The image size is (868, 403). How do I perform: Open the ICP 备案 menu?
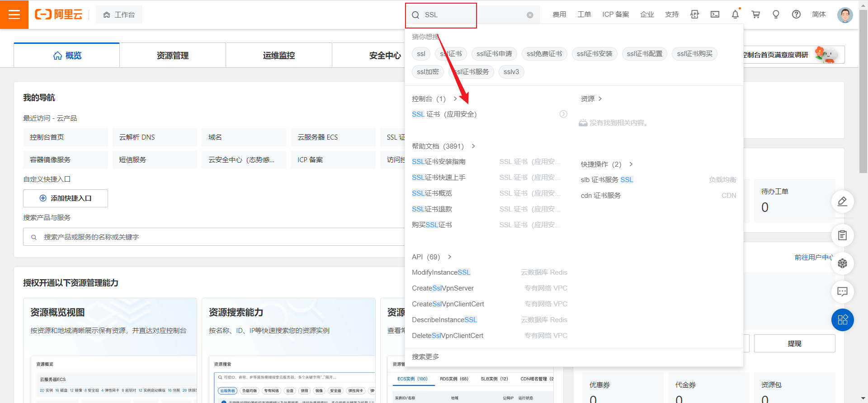(x=615, y=14)
